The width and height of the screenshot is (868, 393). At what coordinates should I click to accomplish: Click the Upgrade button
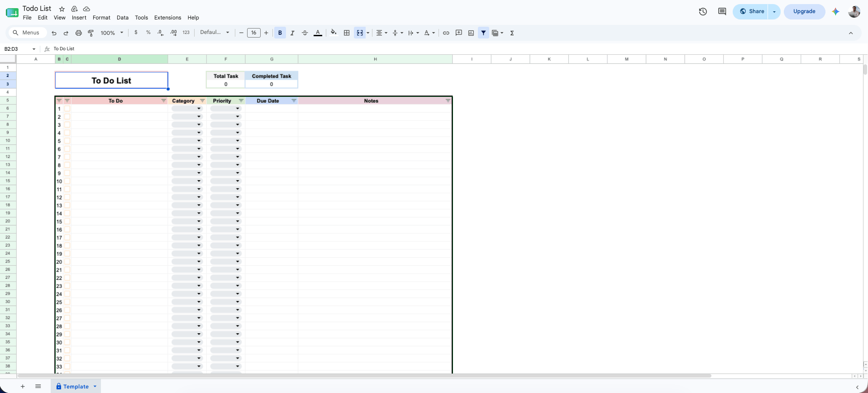click(x=804, y=12)
